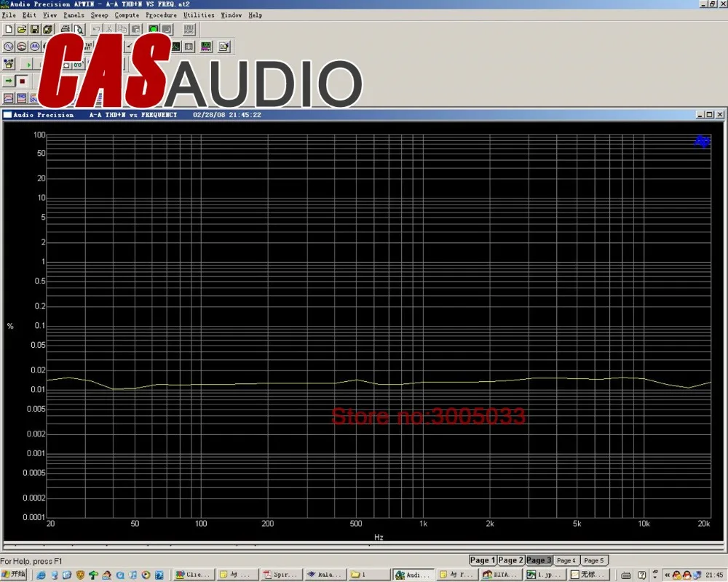Image resolution: width=728 pixels, height=582 pixels.
Task: Switch to Page 2 tab
Action: [x=511, y=560]
